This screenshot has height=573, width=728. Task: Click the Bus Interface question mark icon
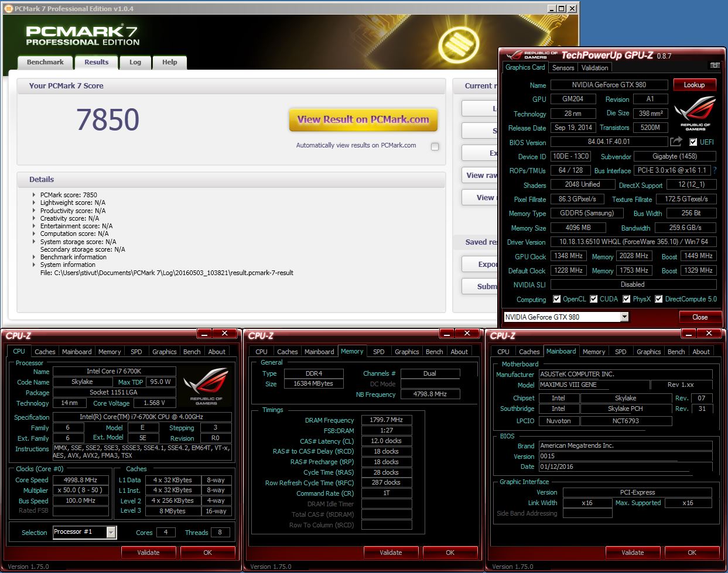pos(715,170)
